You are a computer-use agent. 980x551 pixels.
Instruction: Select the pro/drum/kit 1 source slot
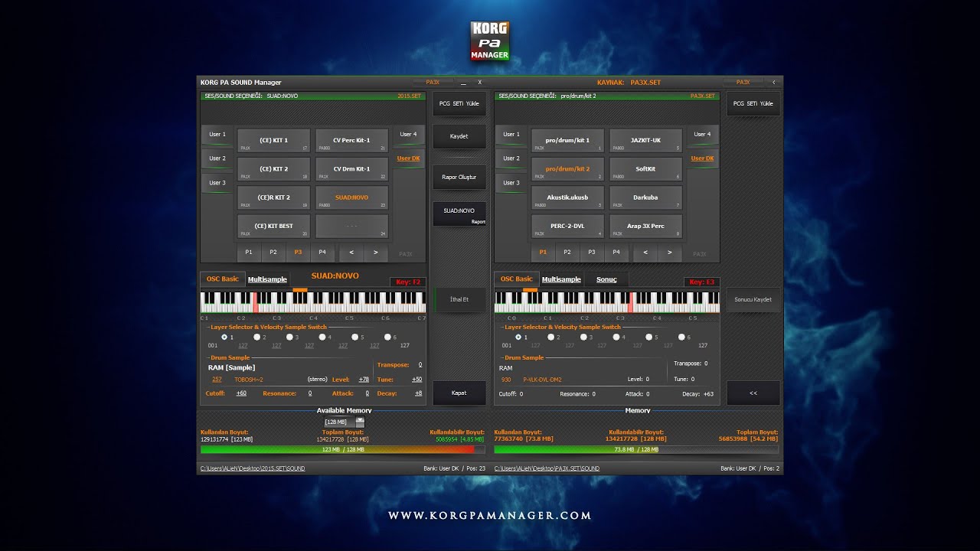(x=568, y=141)
